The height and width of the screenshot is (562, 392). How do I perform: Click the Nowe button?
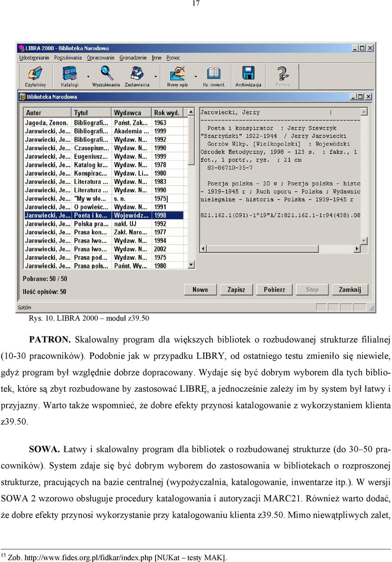coord(200,290)
